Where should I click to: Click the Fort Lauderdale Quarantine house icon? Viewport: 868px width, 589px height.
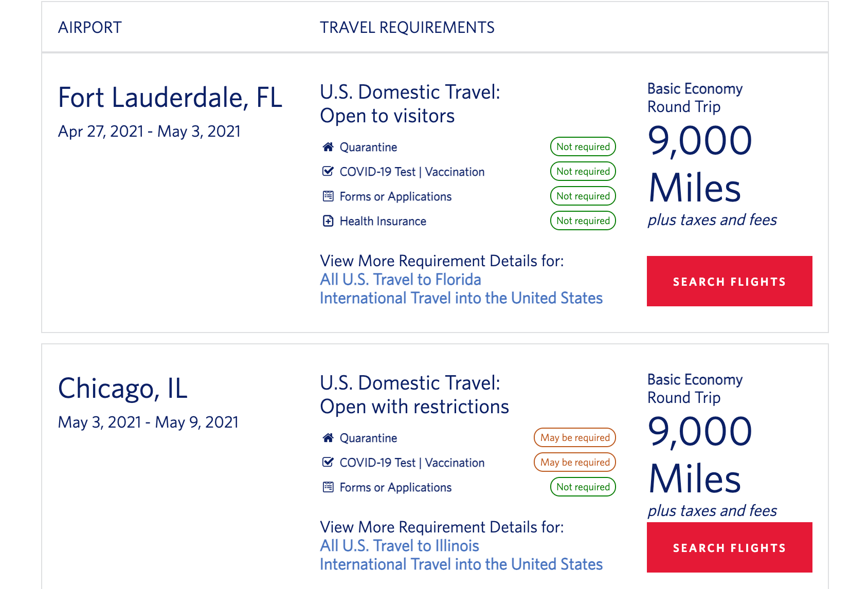pos(328,147)
